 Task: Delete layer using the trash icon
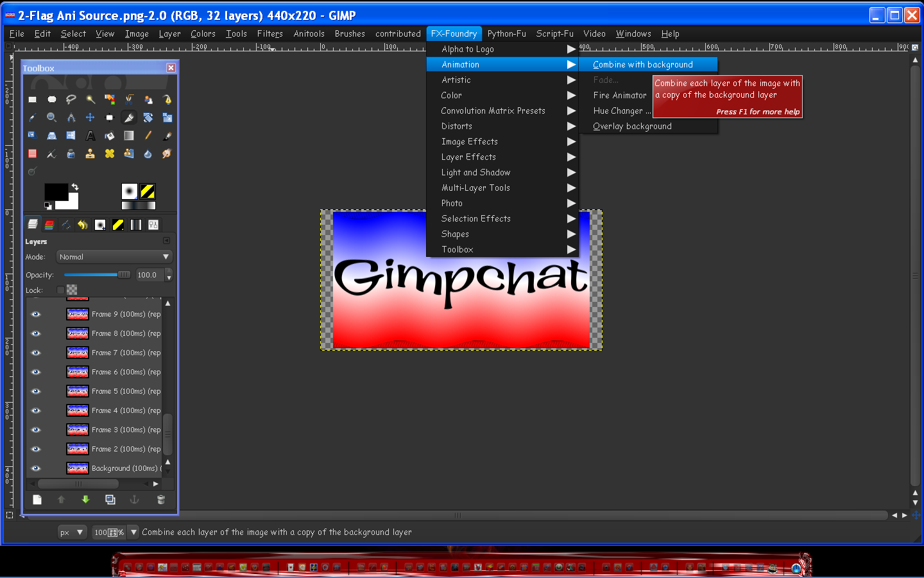pyautogui.click(x=161, y=499)
